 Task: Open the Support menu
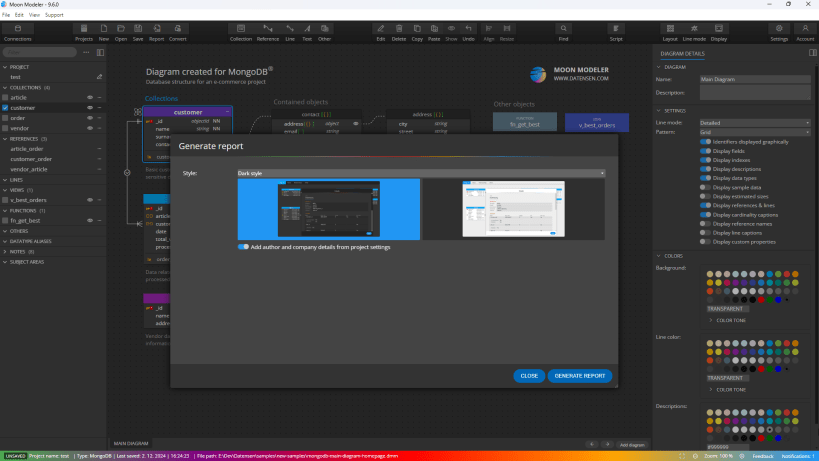pos(54,15)
